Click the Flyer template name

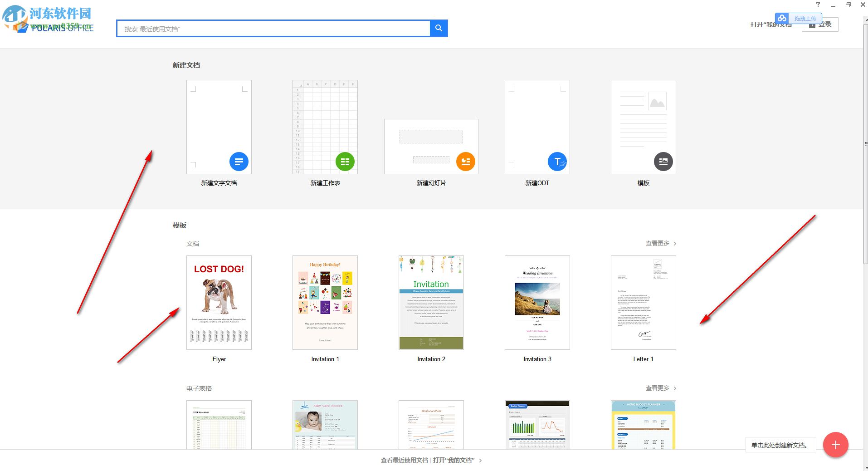coord(219,359)
